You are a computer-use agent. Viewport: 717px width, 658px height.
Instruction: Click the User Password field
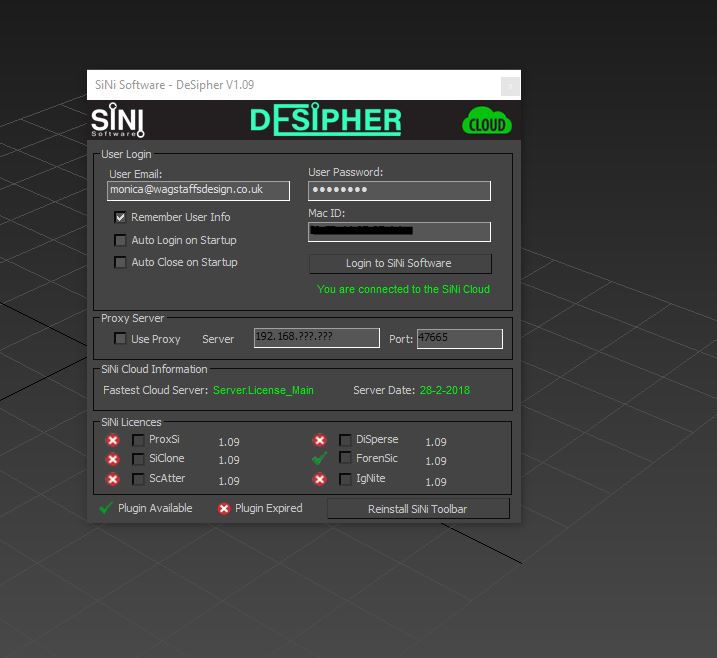coord(399,191)
